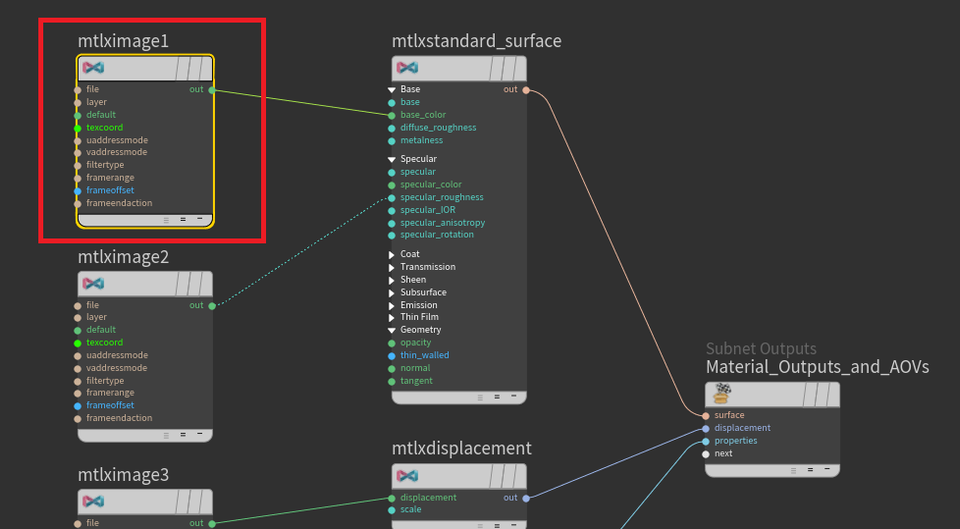Collapse the Base parameter group
Image resolution: width=960 pixels, height=529 pixels.
pos(392,90)
